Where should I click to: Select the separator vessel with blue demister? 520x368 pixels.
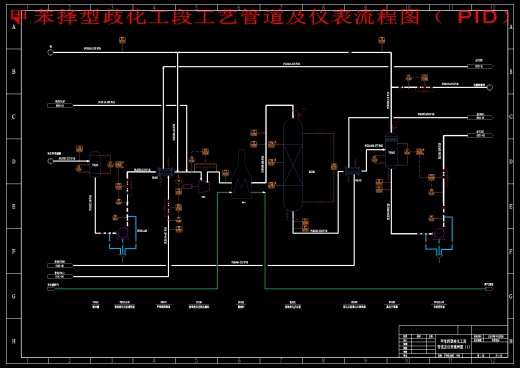coord(391,150)
